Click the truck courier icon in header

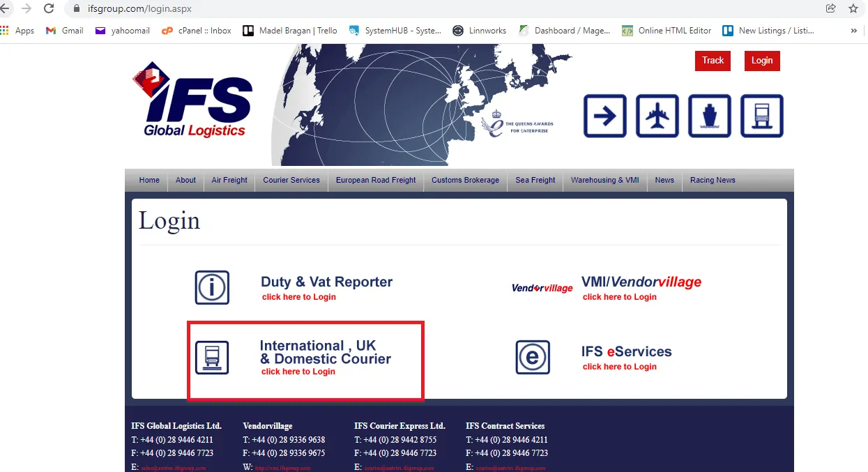(x=762, y=116)
